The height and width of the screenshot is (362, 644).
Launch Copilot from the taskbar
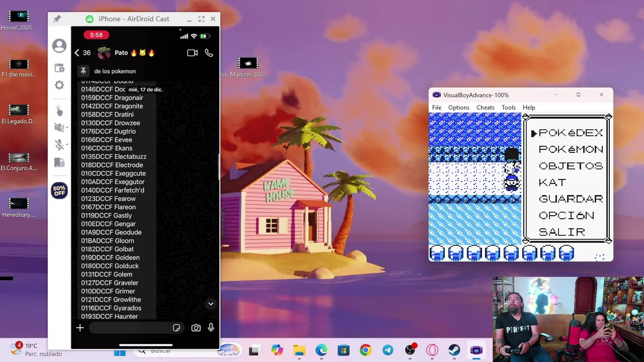coord(277,350)
